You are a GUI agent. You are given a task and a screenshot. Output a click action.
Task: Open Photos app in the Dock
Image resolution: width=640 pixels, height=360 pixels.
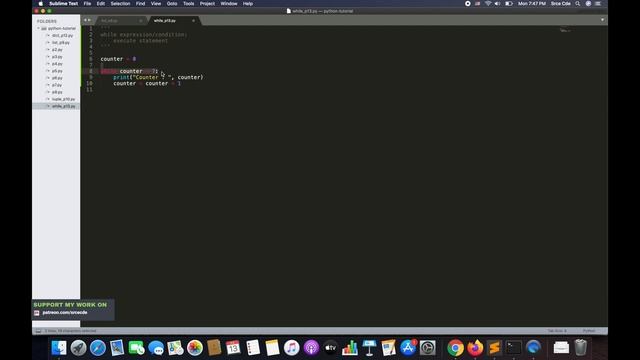tap(195, 348)
